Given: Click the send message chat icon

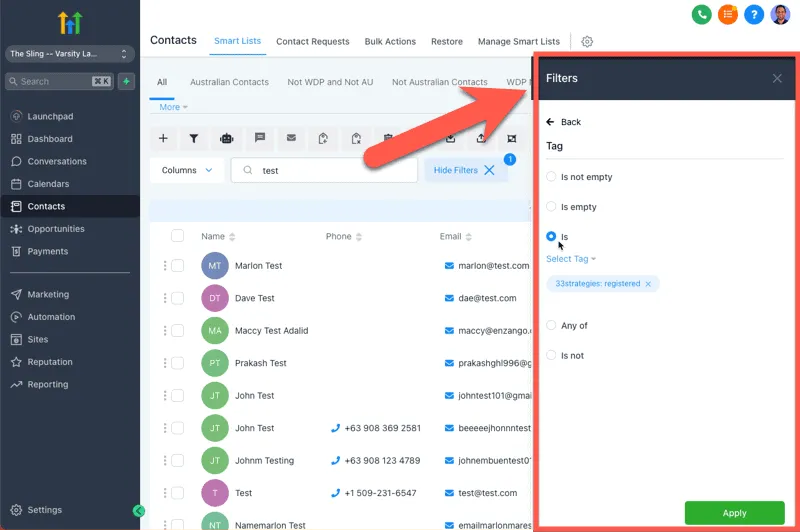Looking at the screenshot, I should coord(260,138).
